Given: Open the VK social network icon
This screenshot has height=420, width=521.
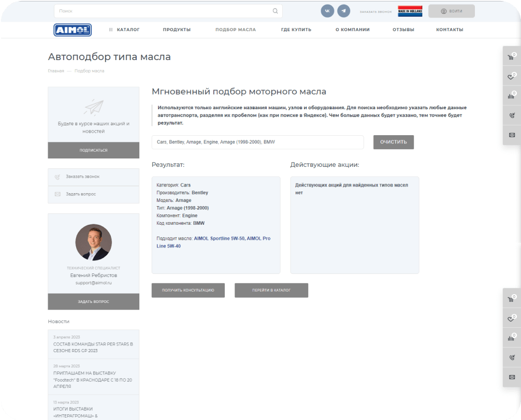Looking at the screenshot, I should pos(327,11).
